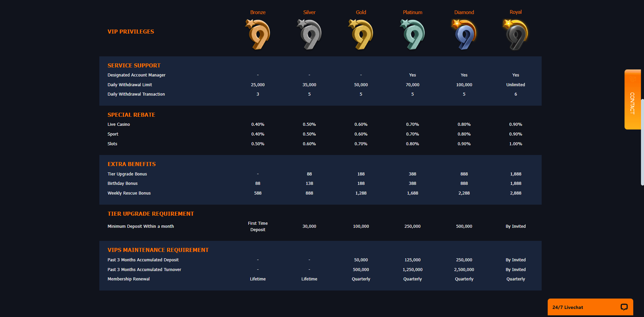Open the SPECIAL REBATE section header
644x317 pixels.
(x=131, y=115)
